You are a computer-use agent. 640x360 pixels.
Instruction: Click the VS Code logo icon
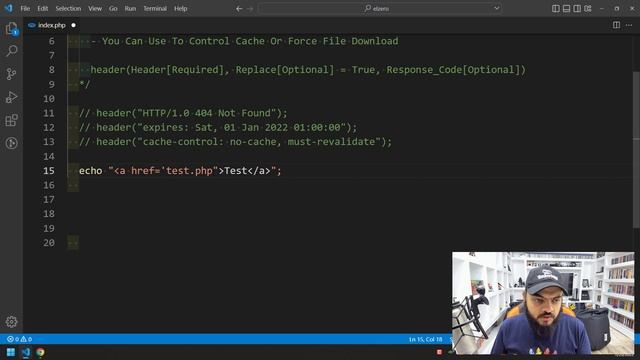(x=8, y=8)
